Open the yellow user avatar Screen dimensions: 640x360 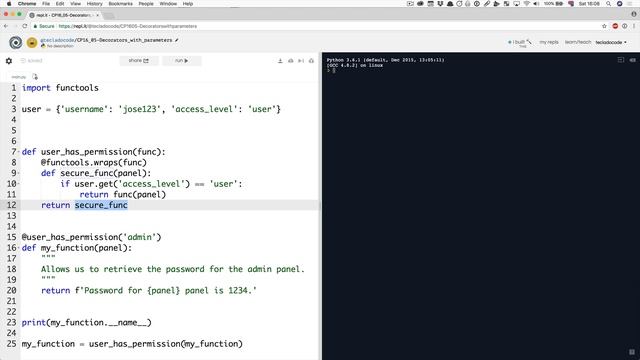(x=32, y=42)
